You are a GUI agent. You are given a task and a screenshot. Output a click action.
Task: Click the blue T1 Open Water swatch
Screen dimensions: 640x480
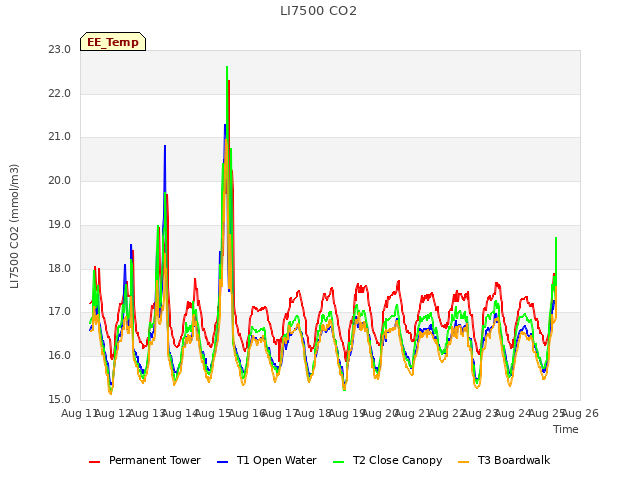click(222, 462)
